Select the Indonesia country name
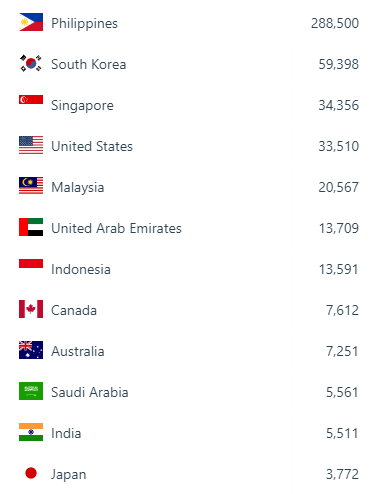The image size is (382, 494). 81,269
